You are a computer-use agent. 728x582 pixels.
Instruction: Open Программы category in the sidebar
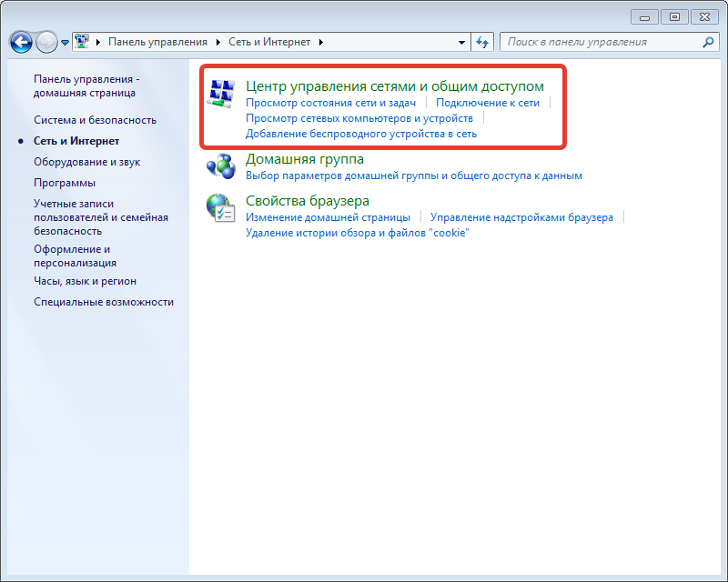coord(65,183)
